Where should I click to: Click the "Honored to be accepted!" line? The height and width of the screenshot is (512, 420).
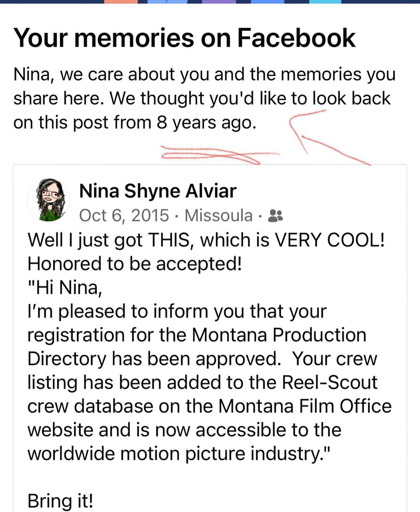135,264
